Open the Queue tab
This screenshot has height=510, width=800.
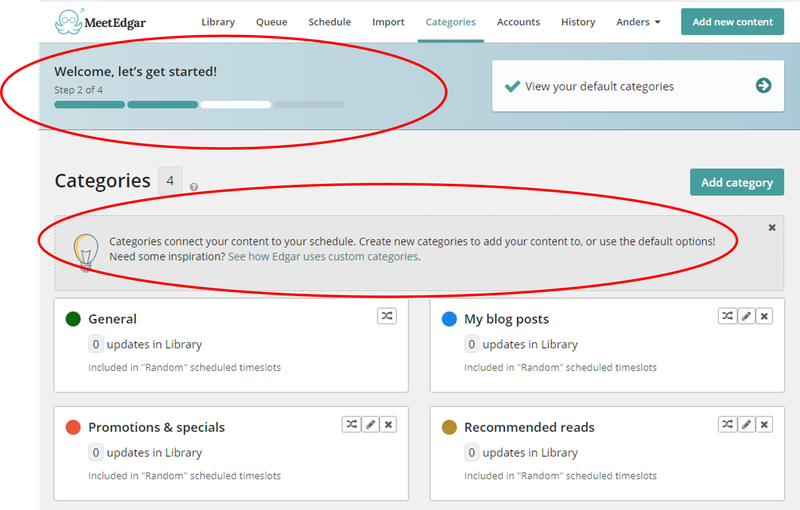pos(271,22)
